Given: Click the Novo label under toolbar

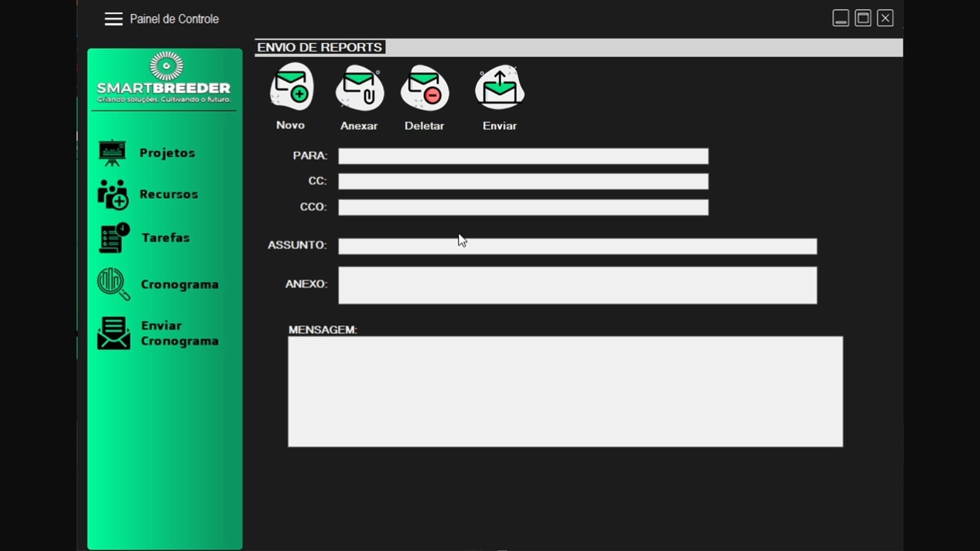Looking at the screenshot, I should [x=290, y=125].
